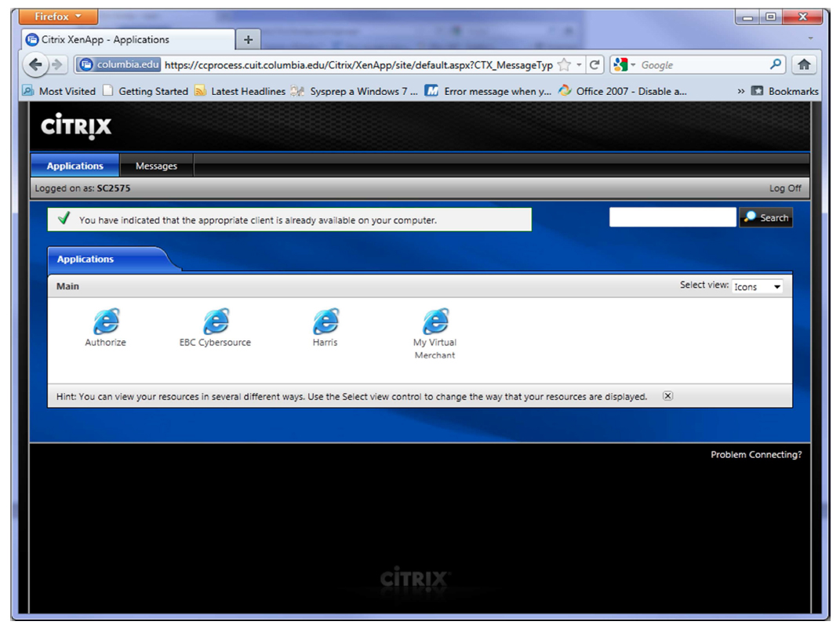This screenshot has height=625, width=840.
Task: Focus the Google search box
Action: (704, 65)
